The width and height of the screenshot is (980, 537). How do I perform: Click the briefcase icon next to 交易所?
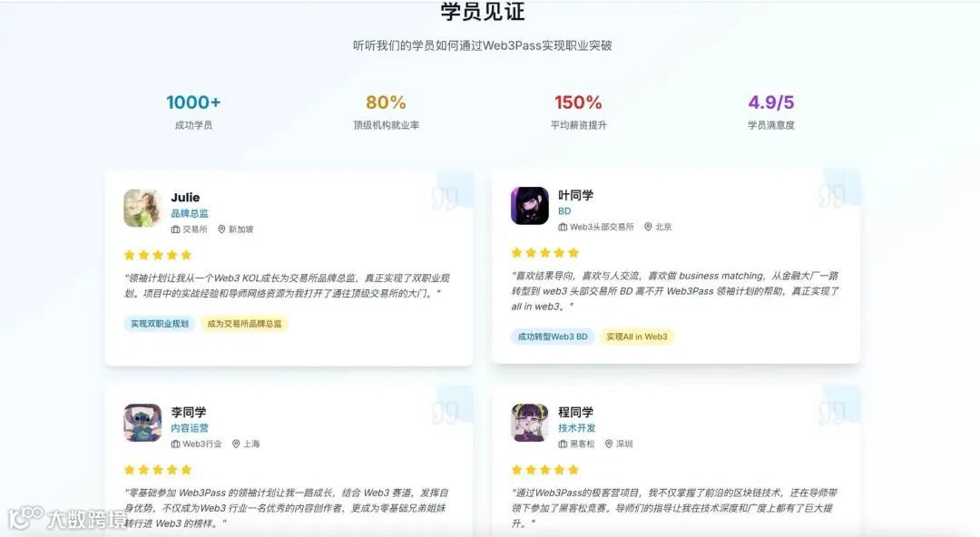176,229
